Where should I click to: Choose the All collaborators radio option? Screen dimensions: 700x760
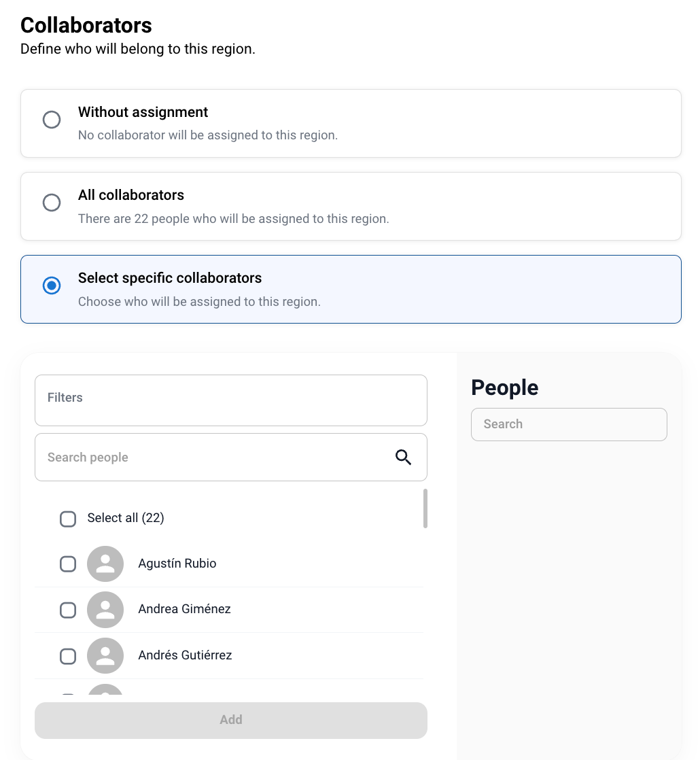[52, 203]
